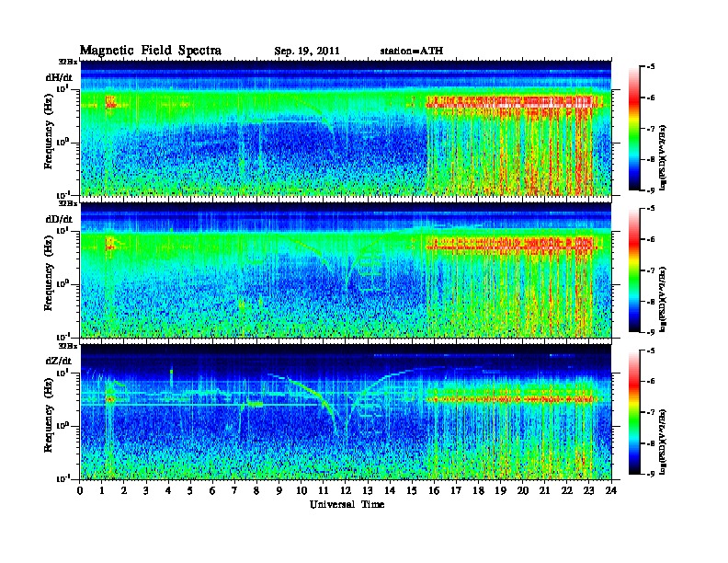Click hour "8" on the time axis
Viewport: 728px width, 563px height.
256,491
